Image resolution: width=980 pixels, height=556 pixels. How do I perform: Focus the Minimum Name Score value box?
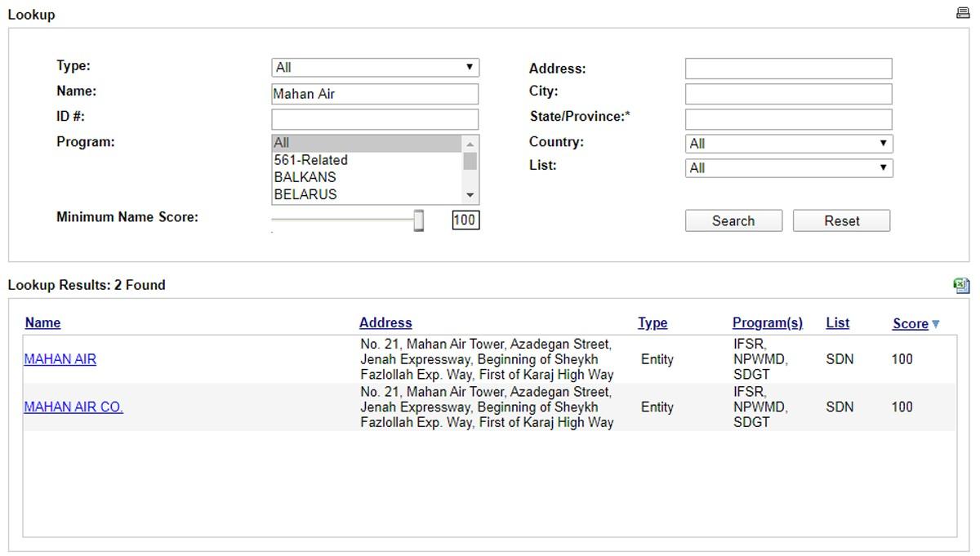point(465,220)
